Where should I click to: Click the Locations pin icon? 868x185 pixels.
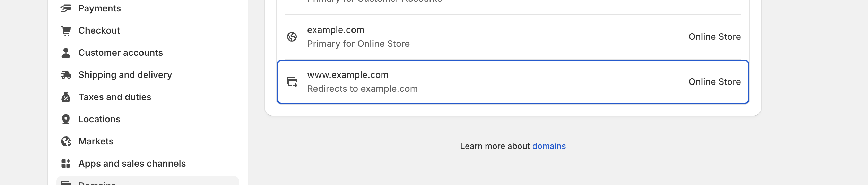coord(66,119)
